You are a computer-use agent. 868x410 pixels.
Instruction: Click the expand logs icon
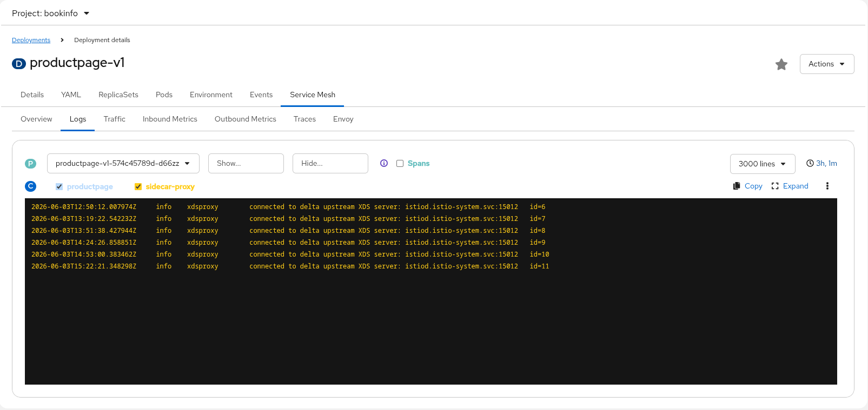[x=775, y=186]
